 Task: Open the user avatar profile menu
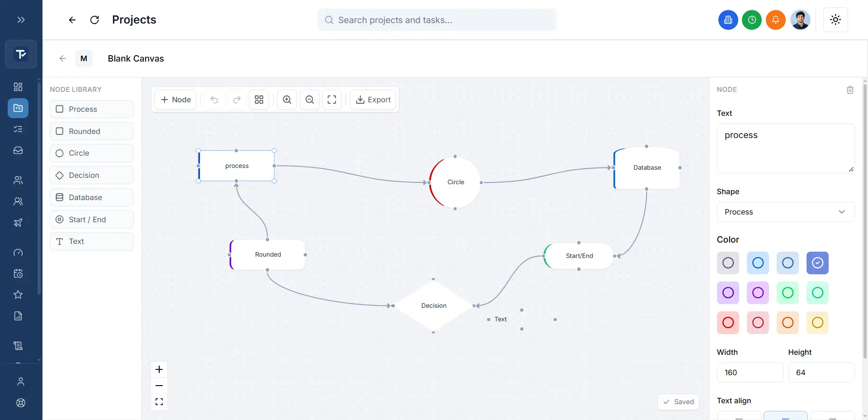(800, 20)
